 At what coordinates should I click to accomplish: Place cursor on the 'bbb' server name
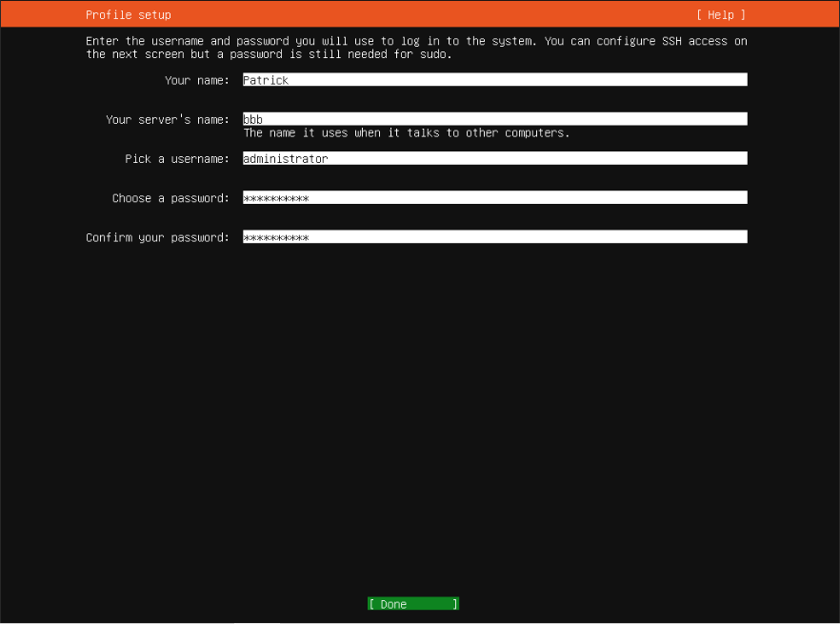[x=253, y=120]
